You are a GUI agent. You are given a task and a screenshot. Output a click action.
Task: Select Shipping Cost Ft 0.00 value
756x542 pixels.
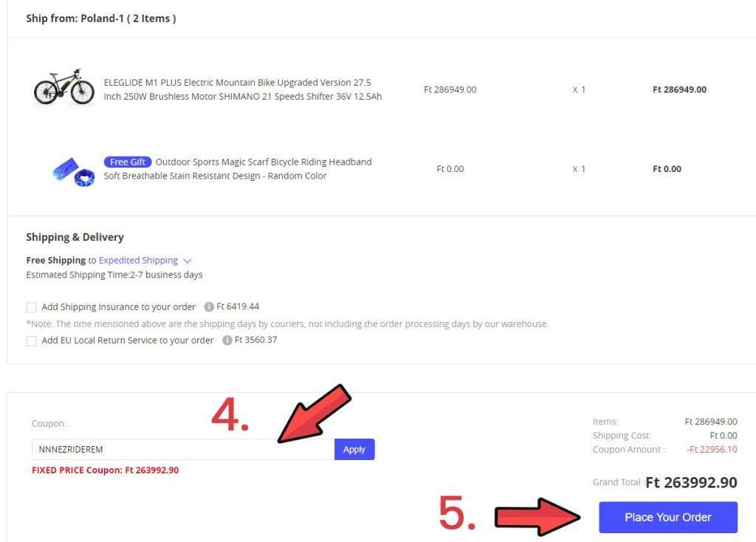(x=724, y=436)
